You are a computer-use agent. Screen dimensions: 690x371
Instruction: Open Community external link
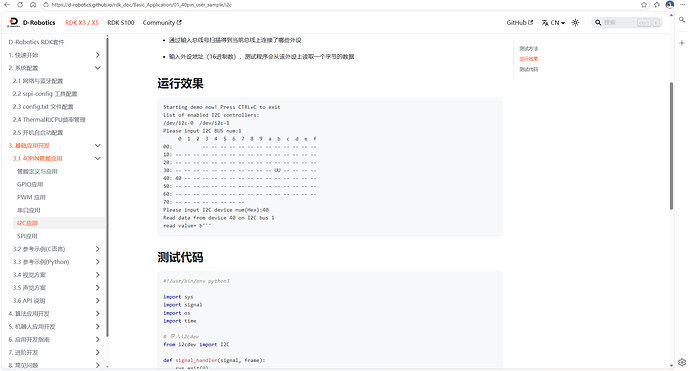tap(161, 22)
